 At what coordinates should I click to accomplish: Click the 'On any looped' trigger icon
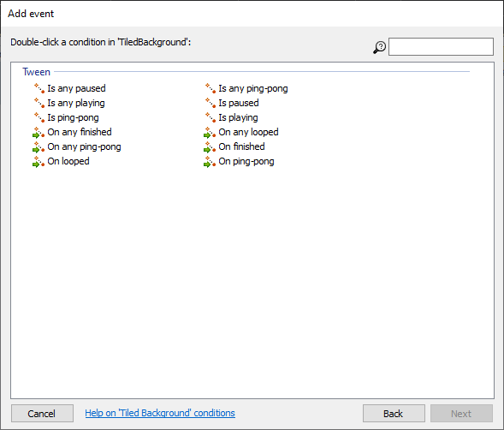click(x=210, y=132)
